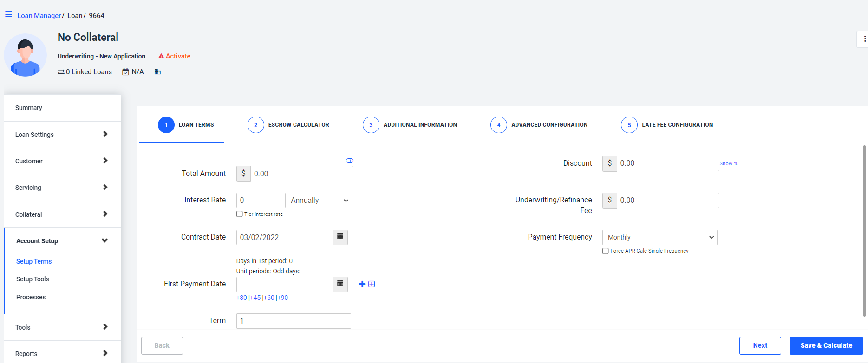Click the +45 days shortcut link
This screenshot has width=868, height=363.
point(255,298)
